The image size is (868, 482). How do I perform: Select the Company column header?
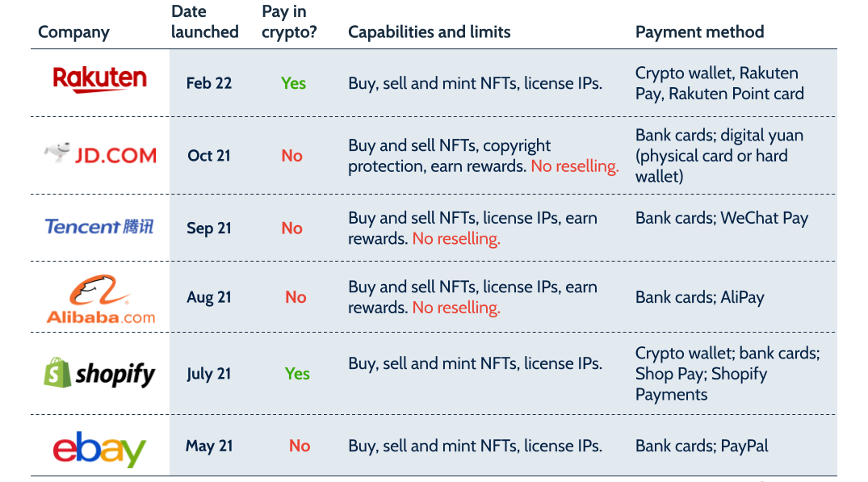click(73, 32)
